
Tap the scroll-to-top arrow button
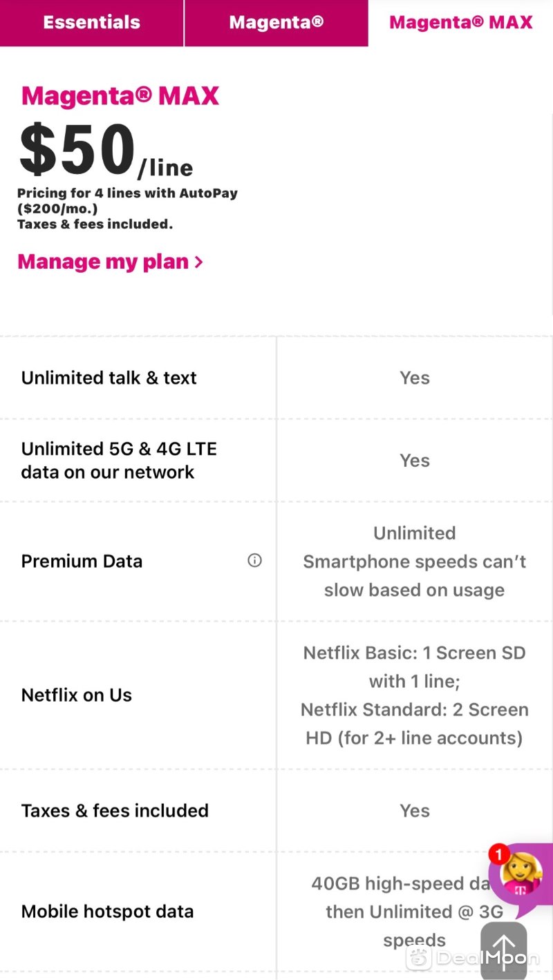tap(503, 950)
